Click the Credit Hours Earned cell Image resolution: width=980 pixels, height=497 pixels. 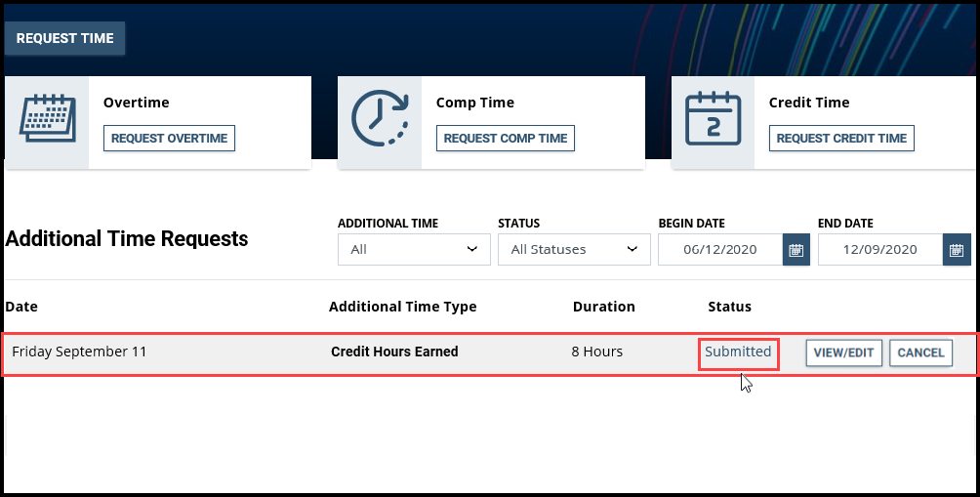click(x=394, y=352)
